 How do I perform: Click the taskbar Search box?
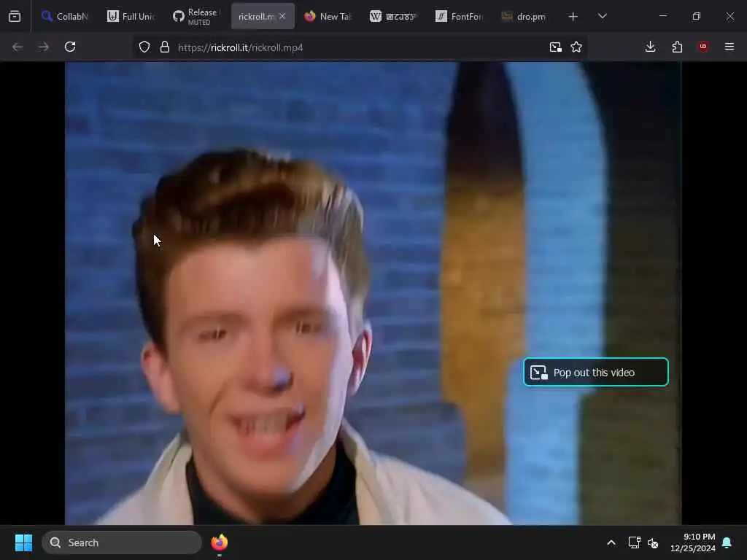pyautogui.click(x=122, y=542)
